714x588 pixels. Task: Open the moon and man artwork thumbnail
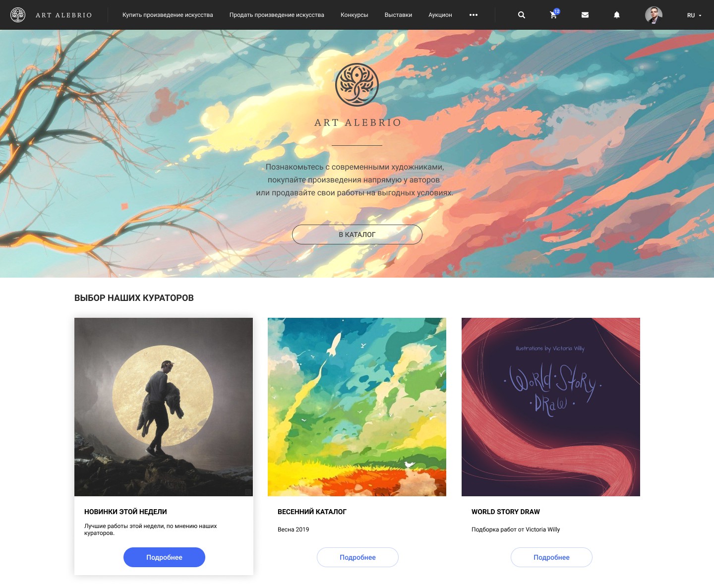point(164,407)
